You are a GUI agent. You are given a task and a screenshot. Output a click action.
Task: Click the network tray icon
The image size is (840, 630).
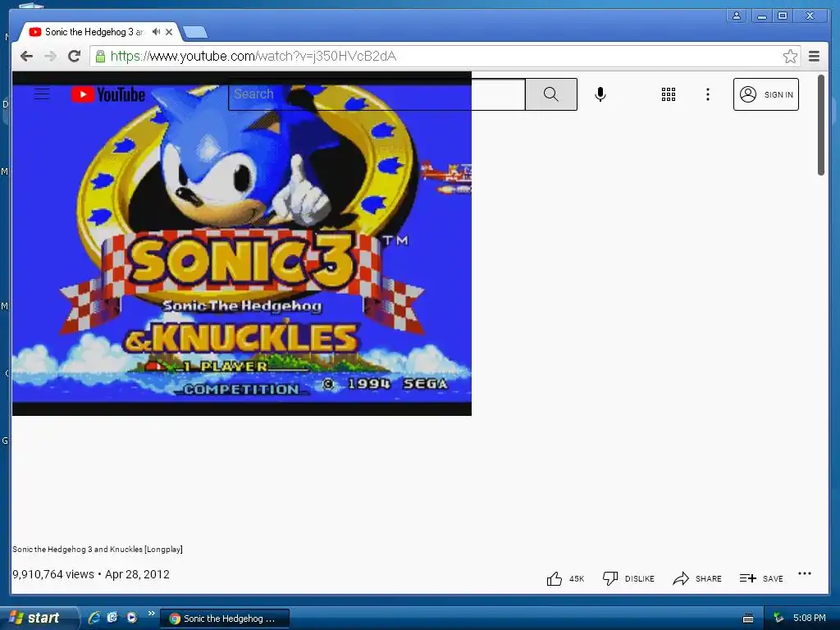point(778,619)
